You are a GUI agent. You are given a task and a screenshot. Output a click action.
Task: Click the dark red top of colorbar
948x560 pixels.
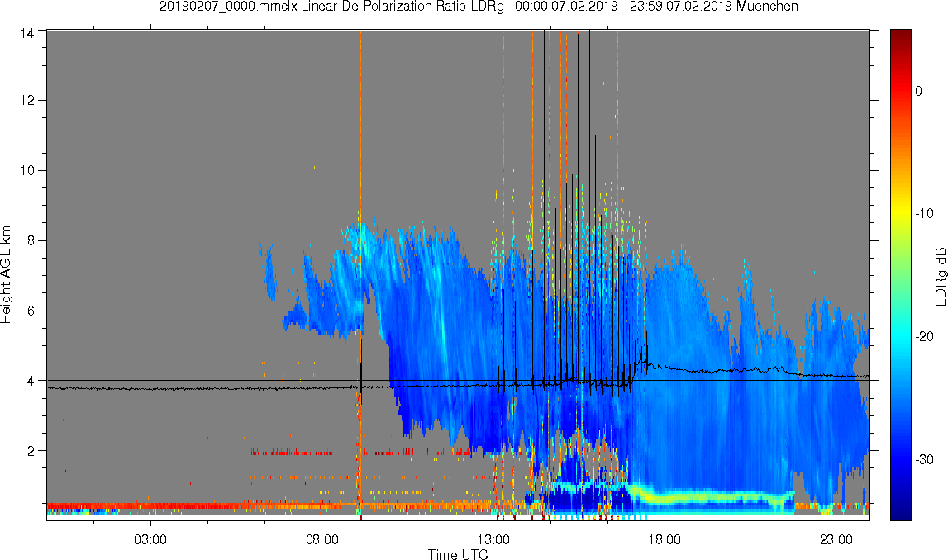point(900,37)
